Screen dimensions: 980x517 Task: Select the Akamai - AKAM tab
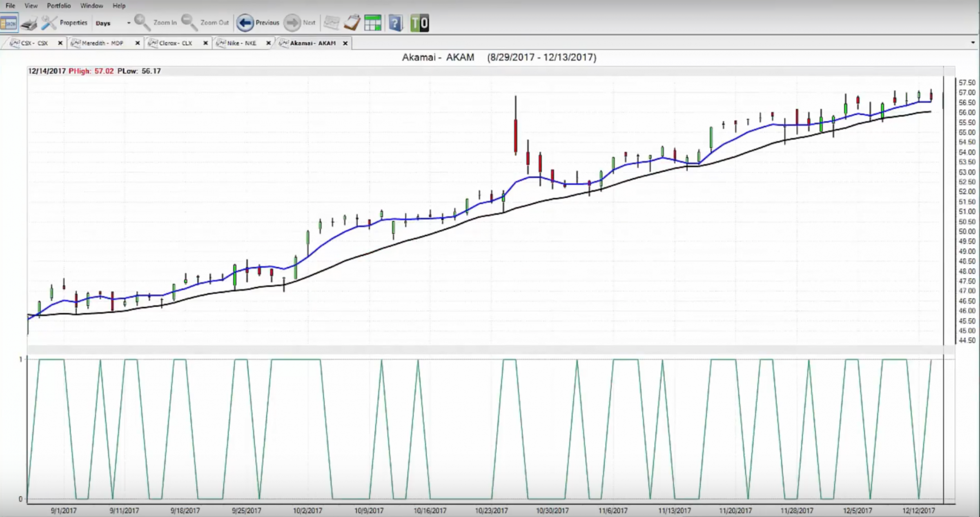click(313, 43)
